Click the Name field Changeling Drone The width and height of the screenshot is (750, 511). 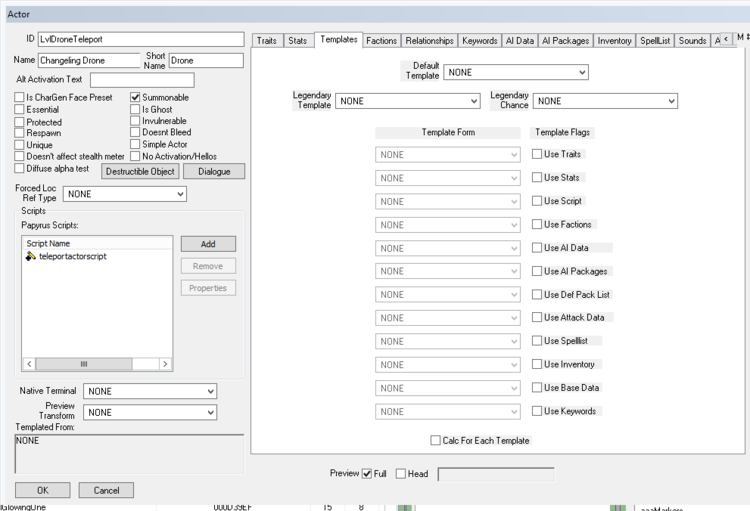[89, 60]
